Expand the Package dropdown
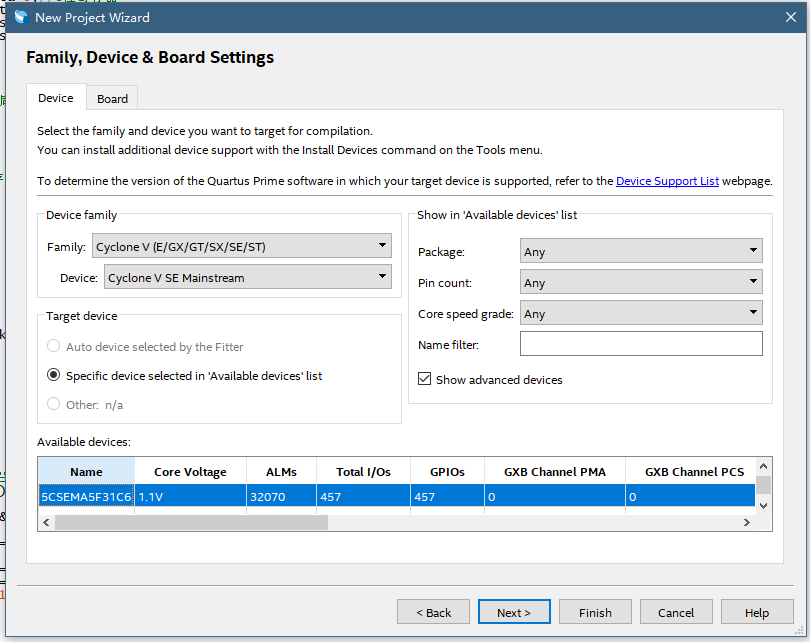Viewport: 810px width, 642px height. point(641,252)
